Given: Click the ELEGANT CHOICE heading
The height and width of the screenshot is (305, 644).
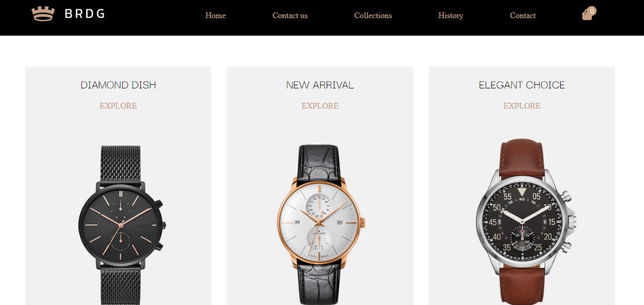Looking at the screenshot, I should (x=522, y=85).
